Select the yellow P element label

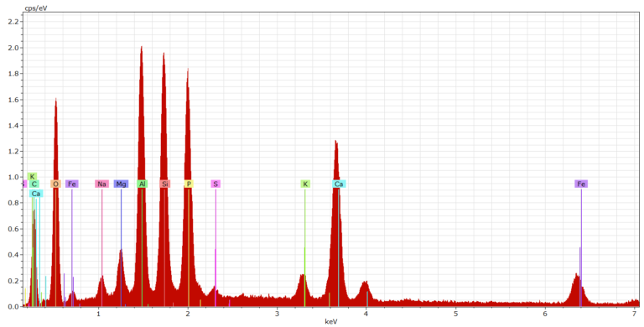[189, 184]
